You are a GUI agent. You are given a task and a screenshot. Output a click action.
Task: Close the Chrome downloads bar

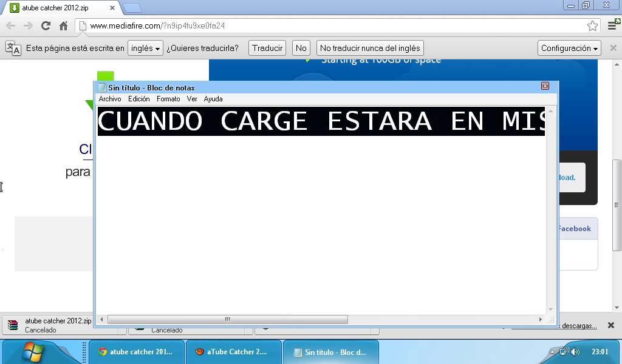(x=611, y=325)
